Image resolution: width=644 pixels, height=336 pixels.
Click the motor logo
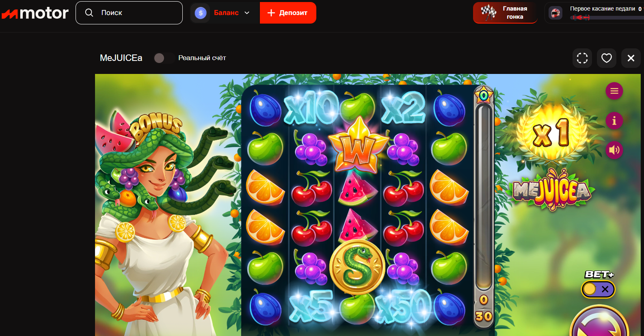coord(35,13)
